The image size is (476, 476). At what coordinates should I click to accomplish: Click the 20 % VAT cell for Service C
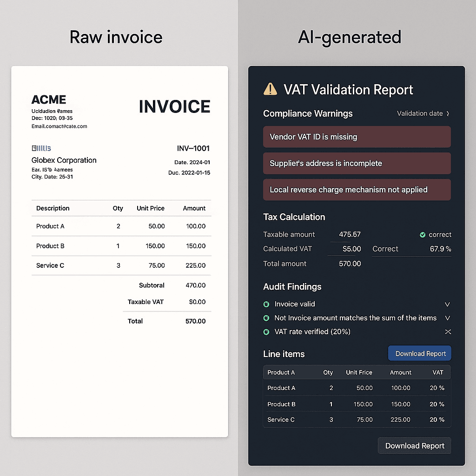(x=437, y=420)
